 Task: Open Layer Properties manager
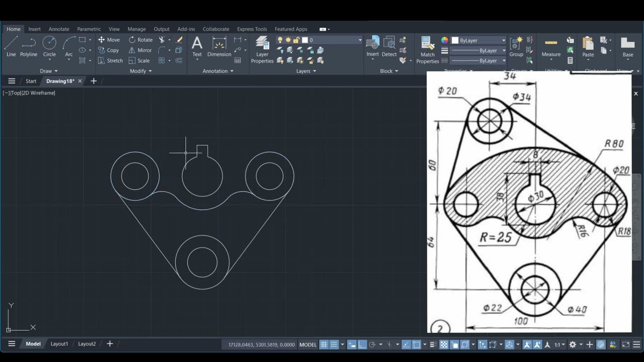tap(262, 50)
